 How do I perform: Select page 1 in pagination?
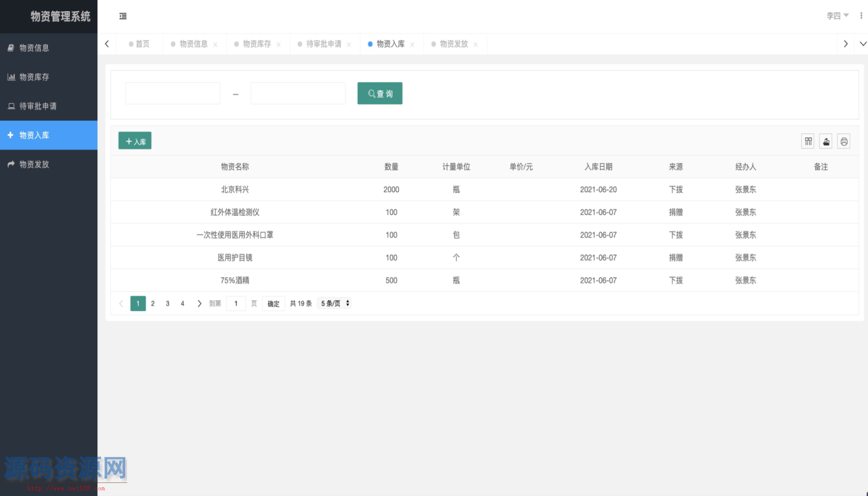pyautogui.click(x=138, y=303)
